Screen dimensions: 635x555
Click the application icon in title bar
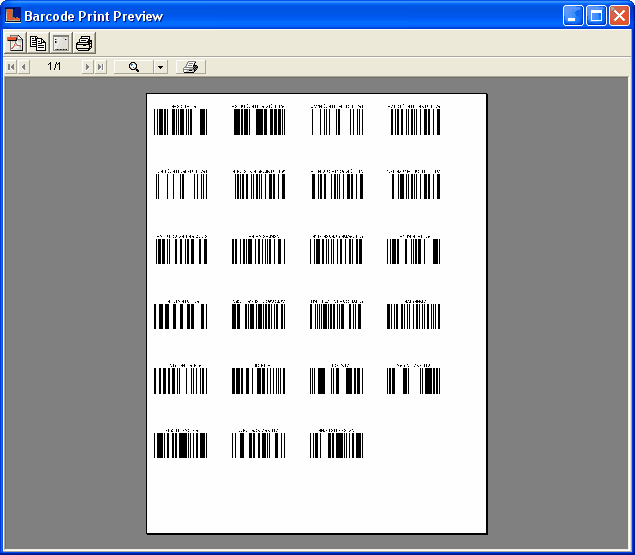click(13, 15)
